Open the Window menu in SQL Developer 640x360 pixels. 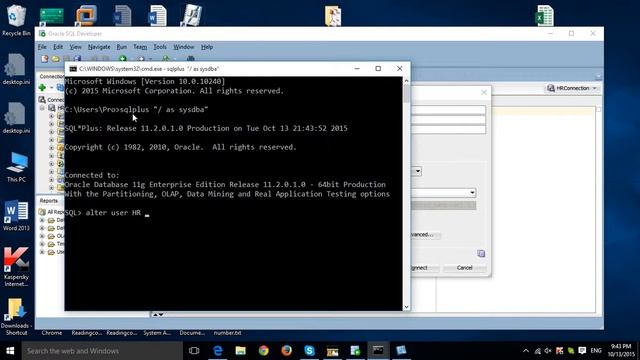(184, 47)
